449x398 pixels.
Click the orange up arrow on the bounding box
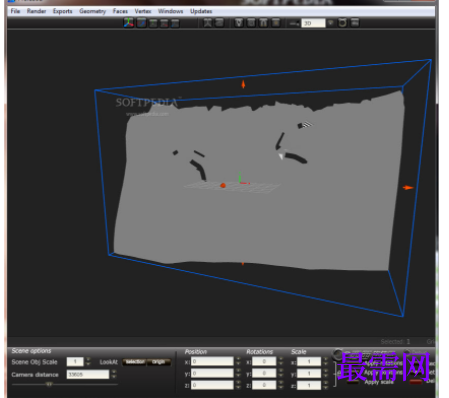click(x=243, y=84)
